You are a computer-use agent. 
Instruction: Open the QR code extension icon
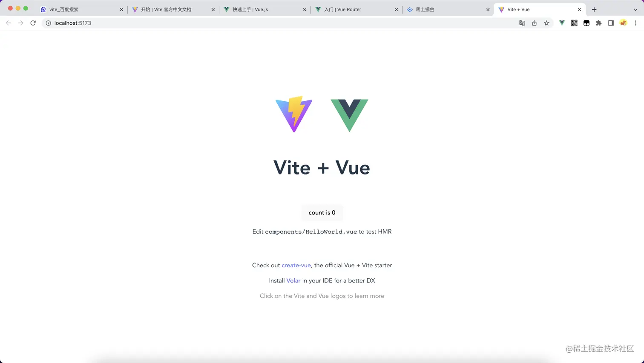(x=574, y=23)
